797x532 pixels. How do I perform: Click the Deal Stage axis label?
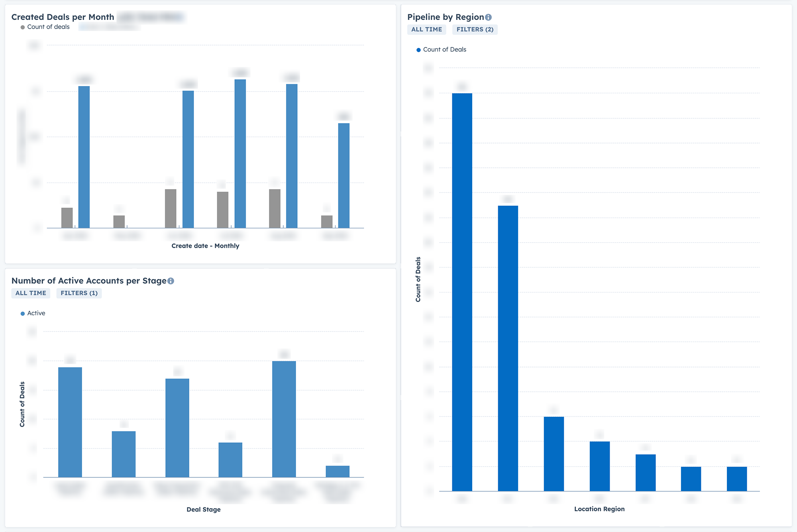204,509
